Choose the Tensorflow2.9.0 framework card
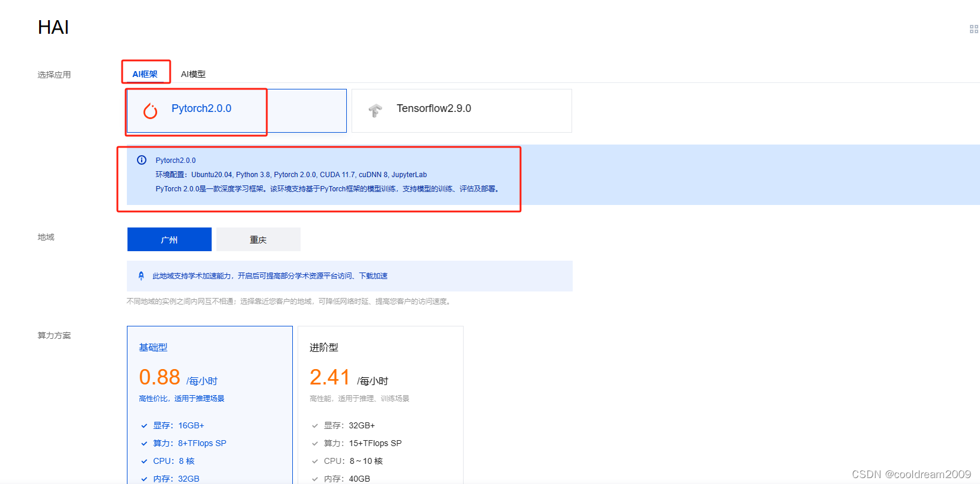This screenshot has height=484, width=980. pyautogui.click(x=462, y=111)
